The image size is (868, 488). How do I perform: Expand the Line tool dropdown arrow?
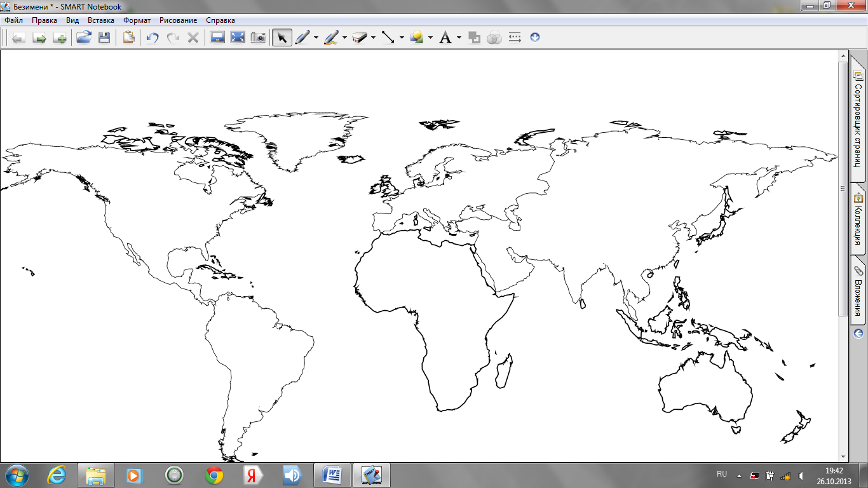402,37
